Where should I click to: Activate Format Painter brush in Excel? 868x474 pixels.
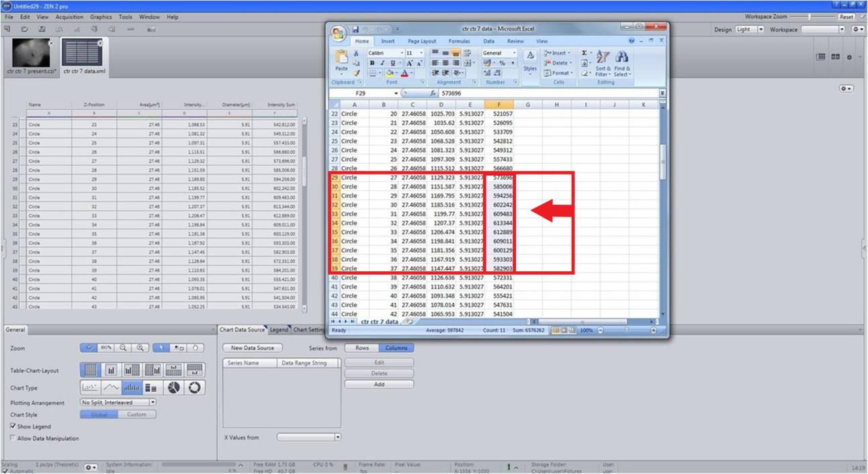[x=357, y=73]
